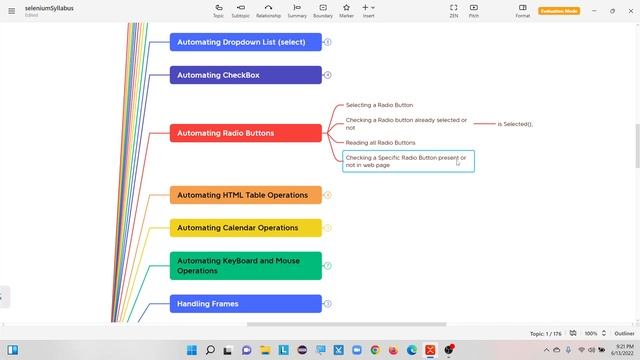Add a Subtopic from toolbar

click(240, 11)
